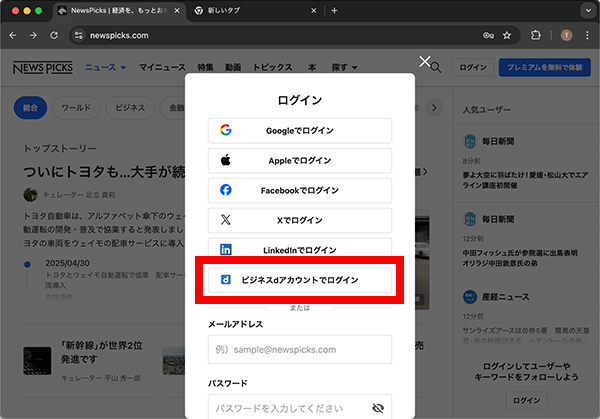Click LinkedIn logo on LinkedIn login button

click(x=226, y=249)
